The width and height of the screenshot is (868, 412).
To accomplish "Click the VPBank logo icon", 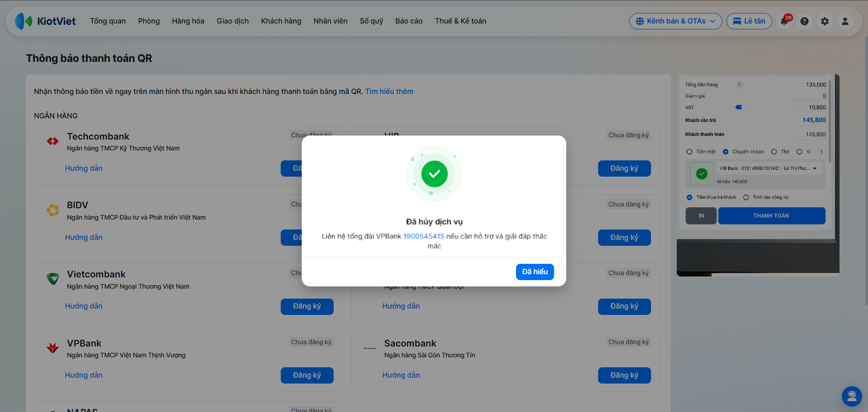I will tap(53, 348).
